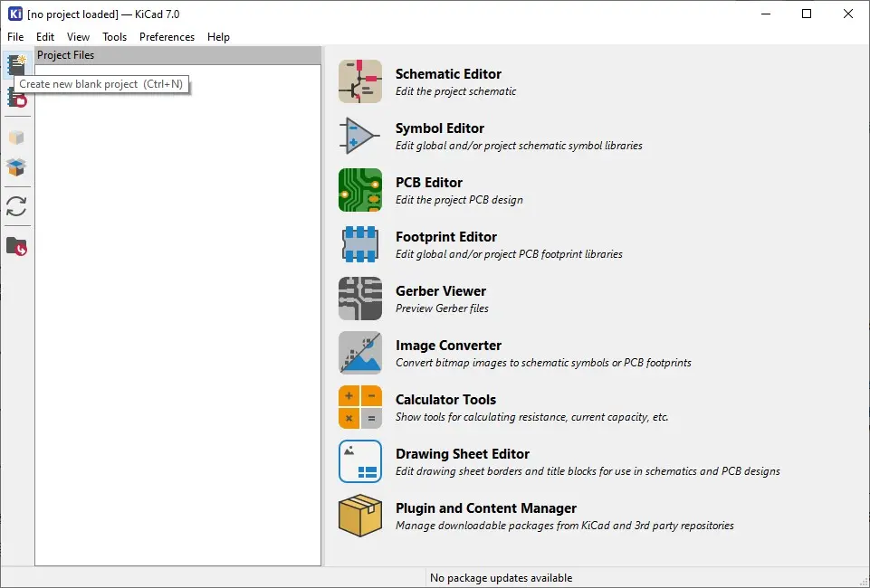Click the "Edit drawing sheet borders" description line
The image size is (870, 588).
pos(588,471)
